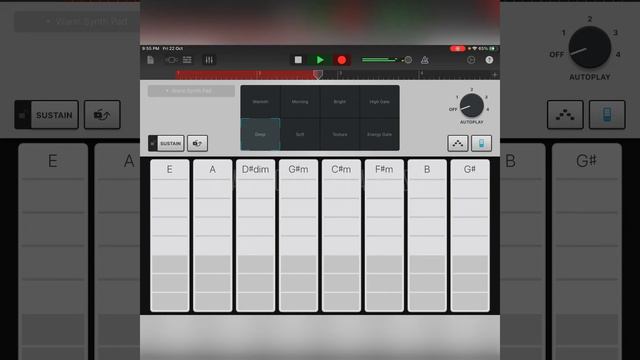Turn the AUTOPLAY knob
Image resolution: width=640 pixels, height=360 pixels.
pos(471,105)
